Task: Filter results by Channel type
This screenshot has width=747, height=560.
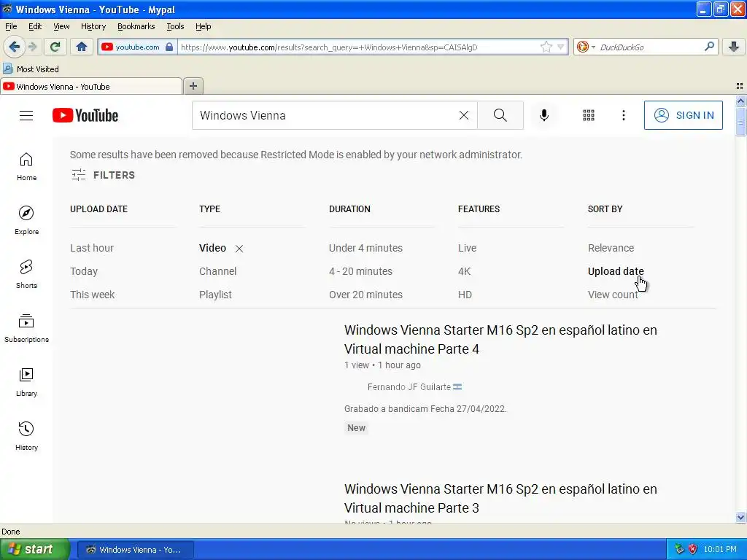Action: 217,271
